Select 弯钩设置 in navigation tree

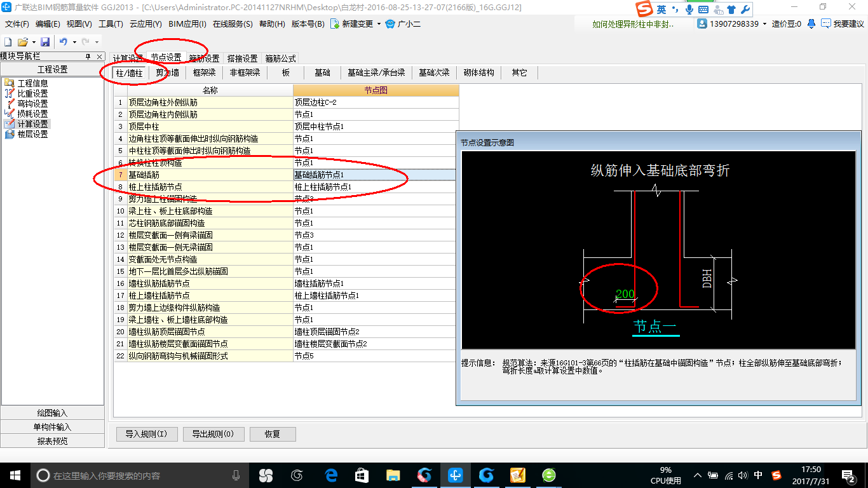[x=32, y=104]
